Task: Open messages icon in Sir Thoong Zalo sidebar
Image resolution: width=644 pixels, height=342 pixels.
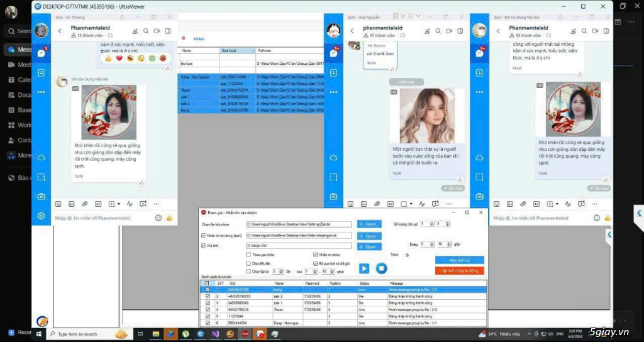Action: (x=41, y=53)
